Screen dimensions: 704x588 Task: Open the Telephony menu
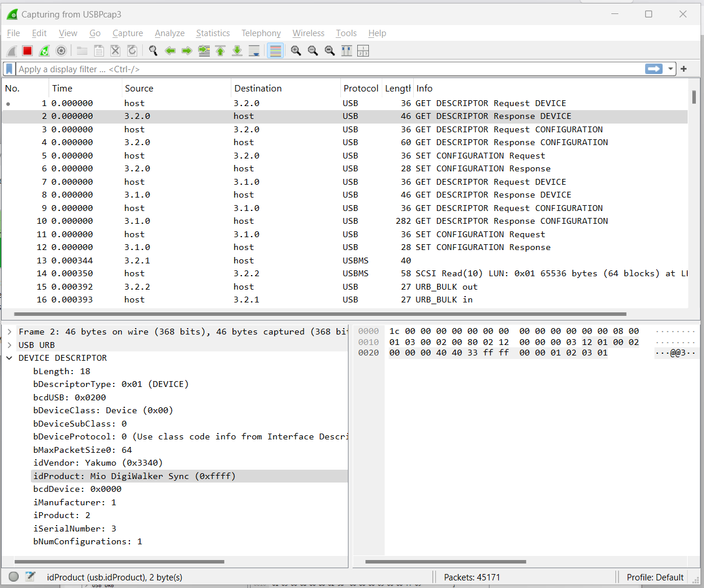click(261, 33)
